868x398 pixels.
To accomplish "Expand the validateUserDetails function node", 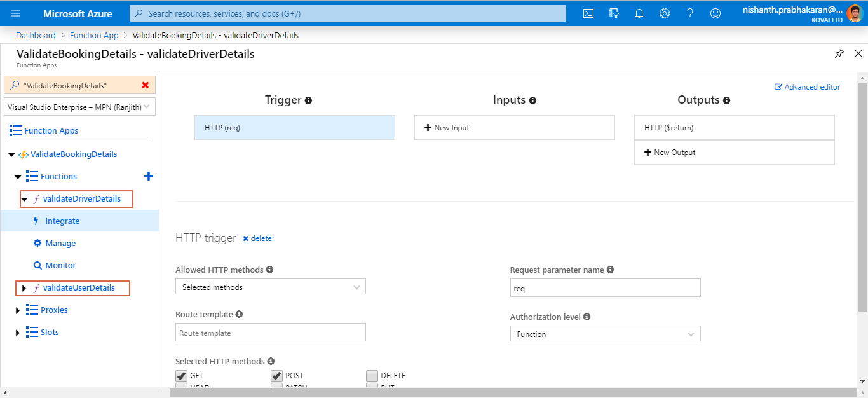I will point(24,288).
